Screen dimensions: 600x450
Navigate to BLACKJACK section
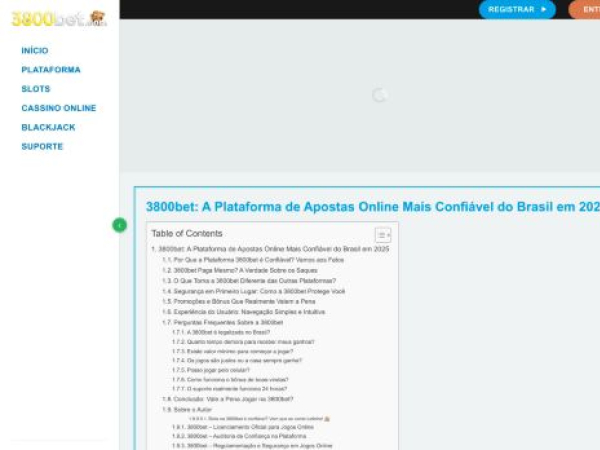pyautogui.click(x=48, y=127)
